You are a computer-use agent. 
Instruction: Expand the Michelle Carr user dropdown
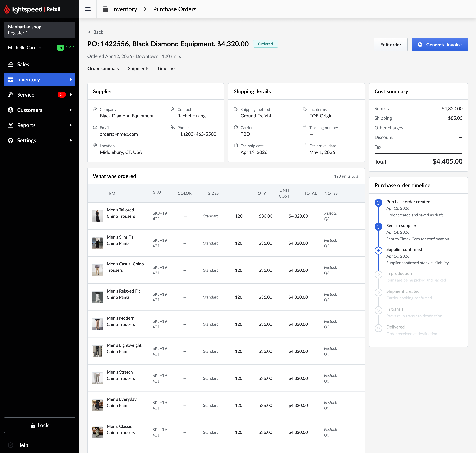pyautogui.click(x=40, y=48)
